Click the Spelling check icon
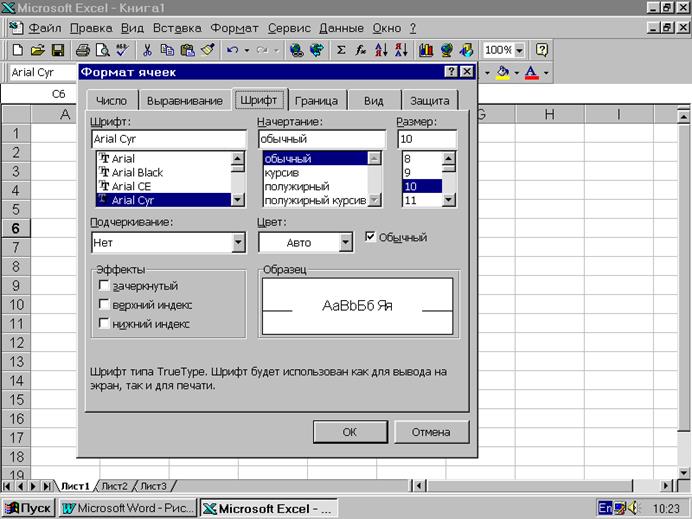The height and width of the screenshot is (519, 692). 122,50
